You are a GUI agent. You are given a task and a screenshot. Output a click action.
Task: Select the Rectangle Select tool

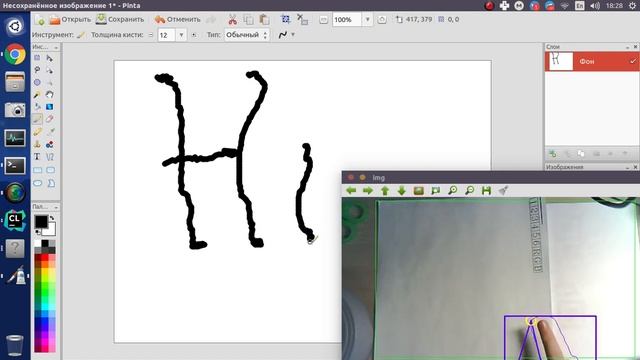(37, 58)
